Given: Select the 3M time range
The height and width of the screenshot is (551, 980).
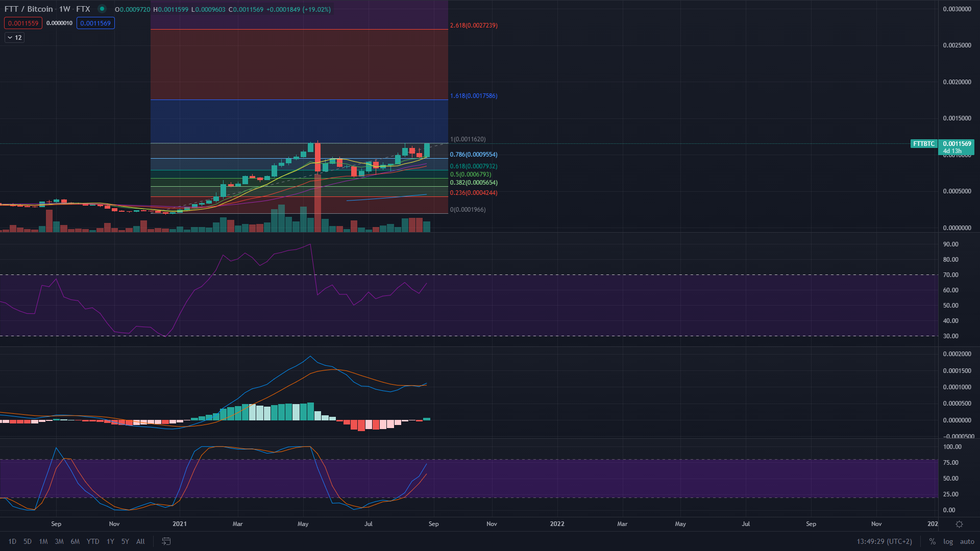Looking at the screenshot, I should tap(59, 541).
